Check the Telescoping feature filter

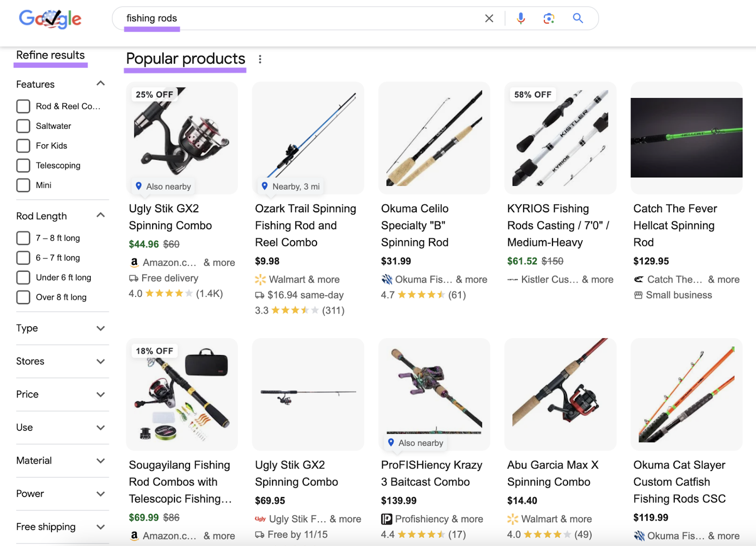tap(23, 165)
